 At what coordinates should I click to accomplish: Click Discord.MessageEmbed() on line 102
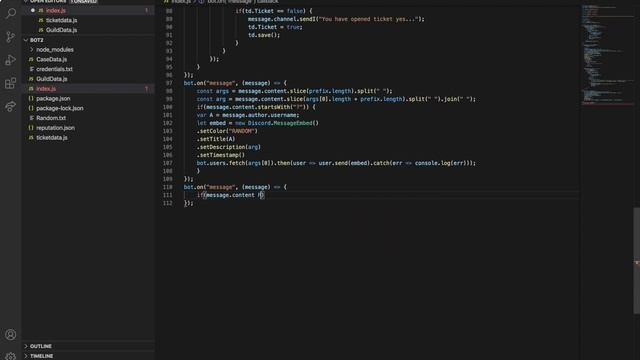tap(283, 123)
